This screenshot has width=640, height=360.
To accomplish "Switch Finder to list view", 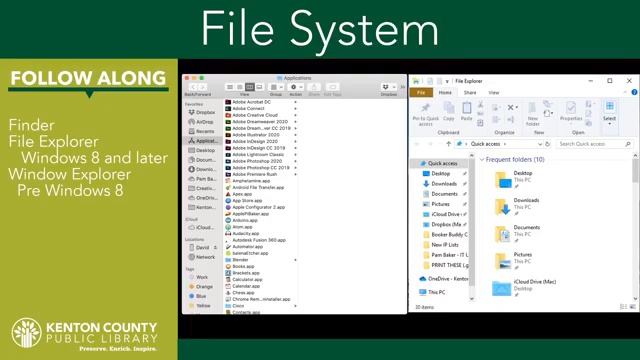I will tap(240, 87).
